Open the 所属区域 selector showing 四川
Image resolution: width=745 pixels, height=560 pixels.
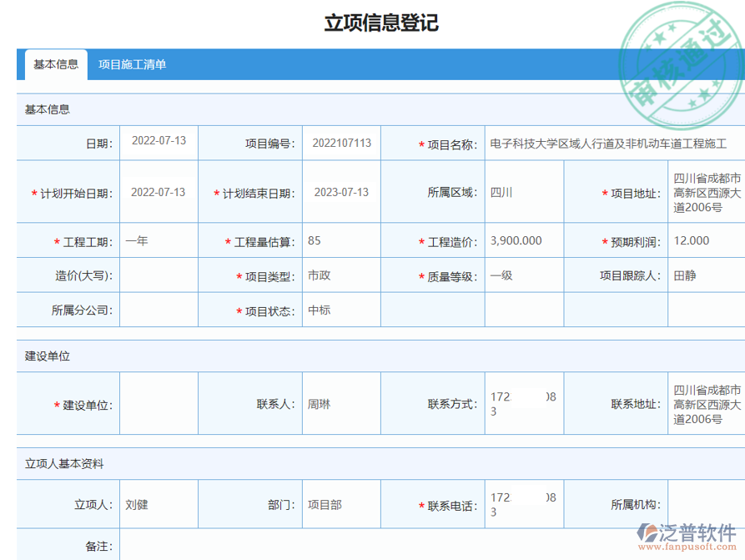point(523,190)
